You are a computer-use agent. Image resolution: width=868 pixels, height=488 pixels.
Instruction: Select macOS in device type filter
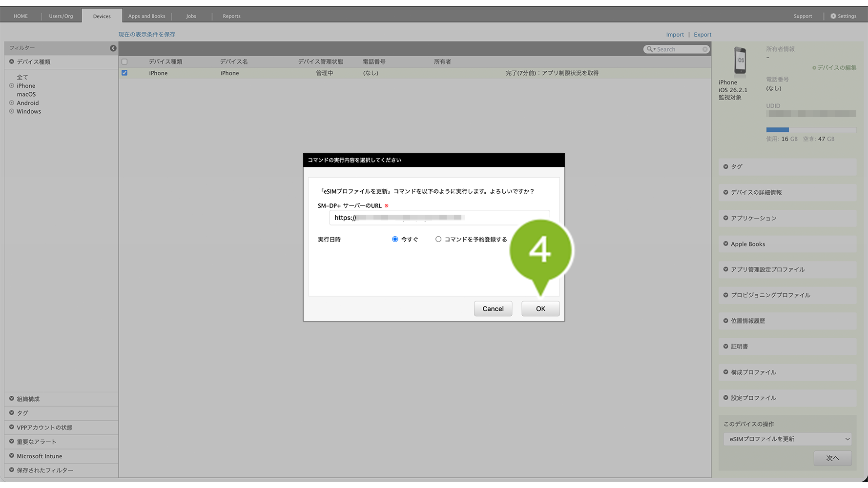click(26, 94)
